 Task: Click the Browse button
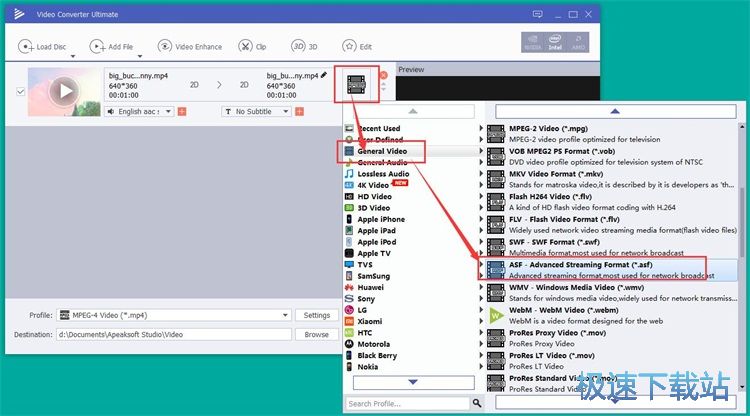[317, 334]
